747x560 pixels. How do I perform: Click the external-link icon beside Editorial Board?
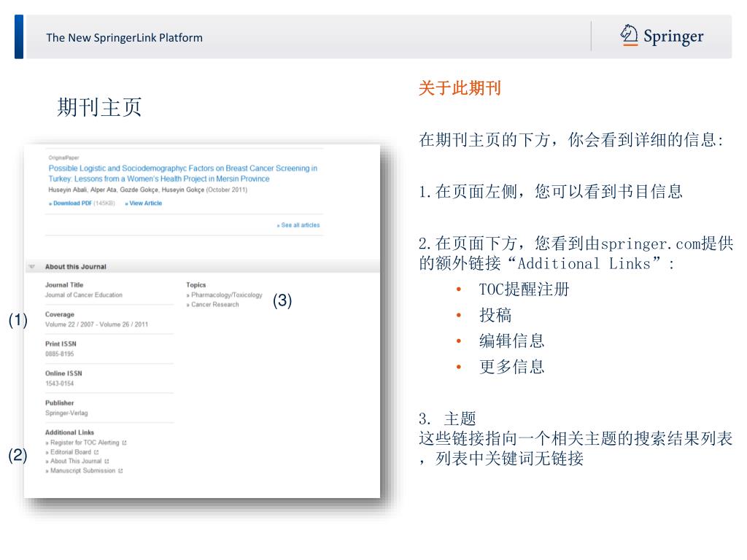pyautogui.click(x=96, y=452)
